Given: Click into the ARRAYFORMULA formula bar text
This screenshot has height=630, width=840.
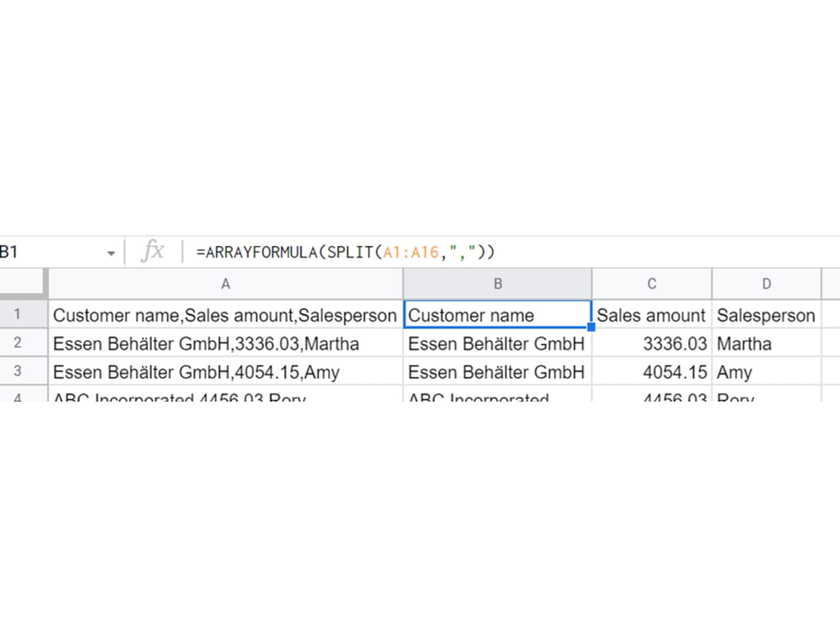Looking at the screenshot, I should (x=345, y=253).
